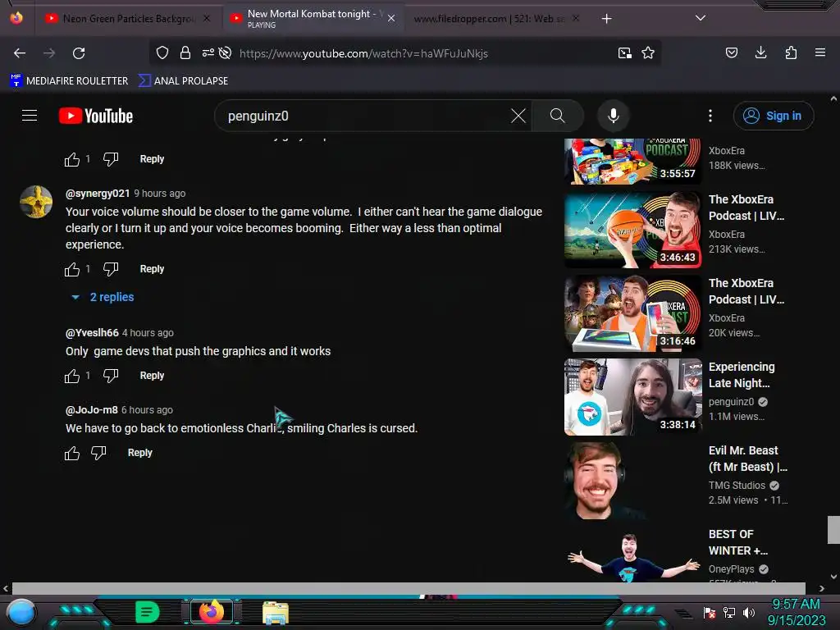Open the @synergy021 channel link
Screen dimensions: 840x630
pyautogui.click(x=98, y=194)
